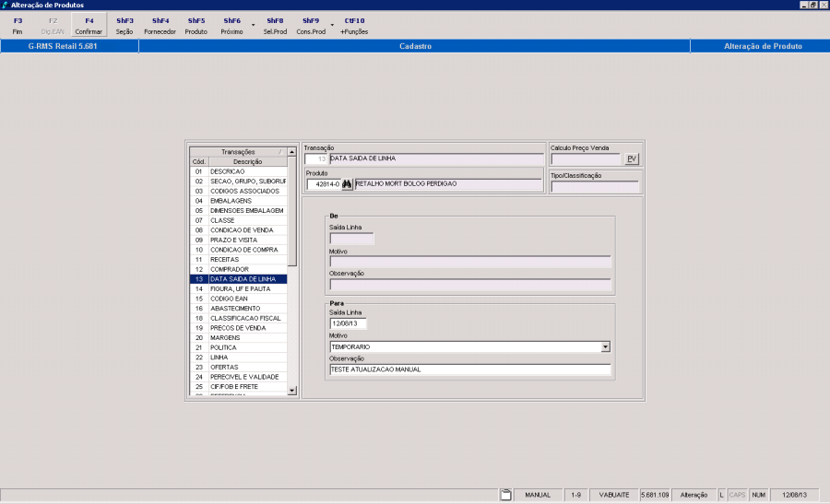Select transaction 25 CIF/FOB E FRETE
Viewport: 830px width, 504px height.
pyautogui.click(x=238, y=387)
